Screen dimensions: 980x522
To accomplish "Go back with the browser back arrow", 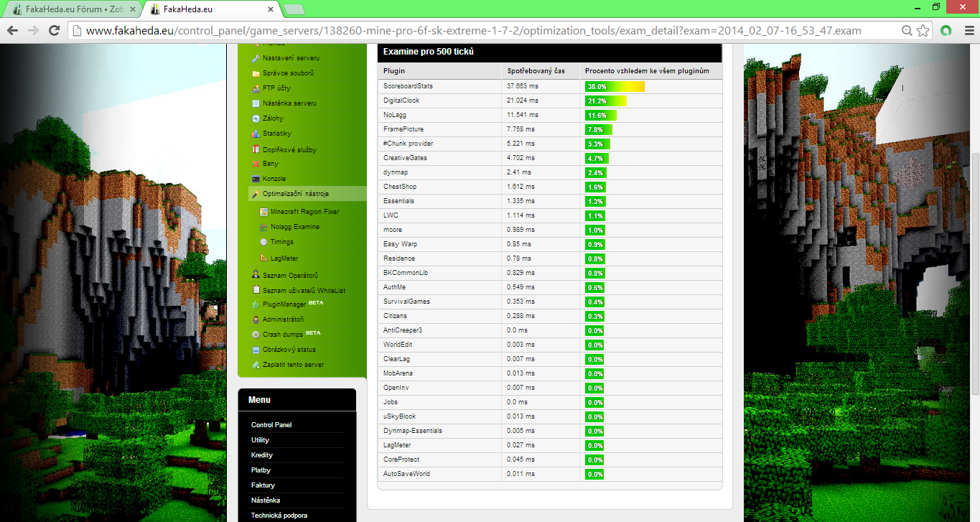I will pyautogui.click(x=11, y=31).
